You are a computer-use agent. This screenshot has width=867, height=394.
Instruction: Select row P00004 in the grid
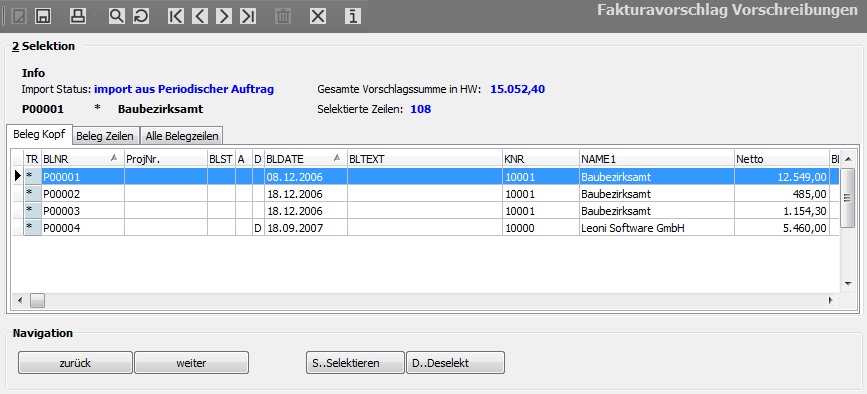point(426,228)
